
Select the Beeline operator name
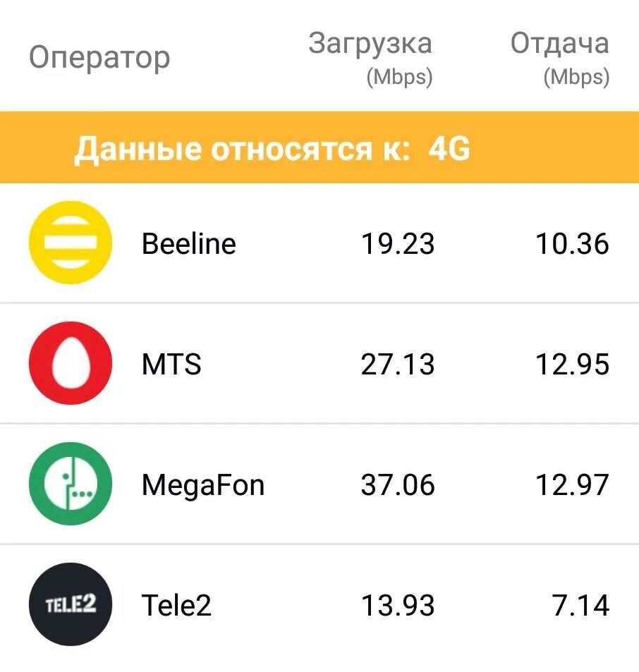pyautogui.click(x=189, y=244)
